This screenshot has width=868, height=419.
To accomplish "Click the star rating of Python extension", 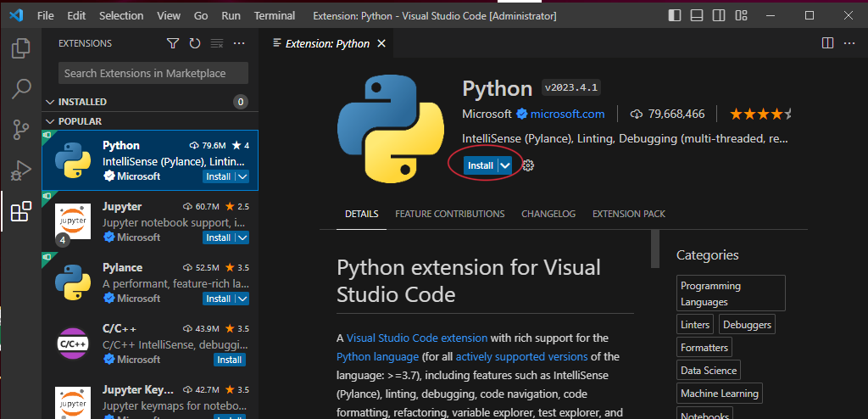I will [760, 115].
